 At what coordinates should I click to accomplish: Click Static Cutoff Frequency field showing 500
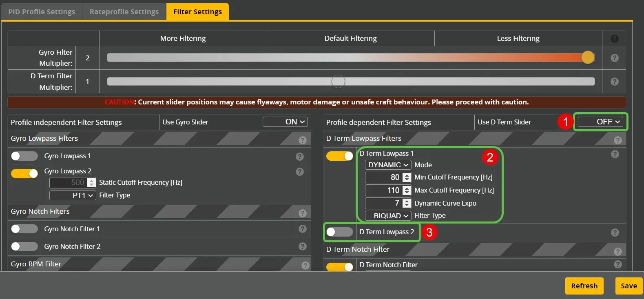(73, 183)
